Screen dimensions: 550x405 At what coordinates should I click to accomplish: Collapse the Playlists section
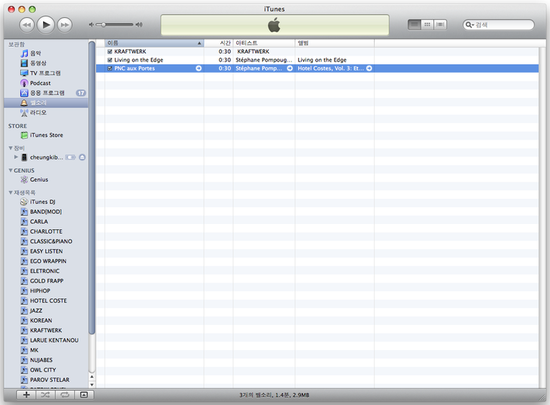click(x=11, y=193)
